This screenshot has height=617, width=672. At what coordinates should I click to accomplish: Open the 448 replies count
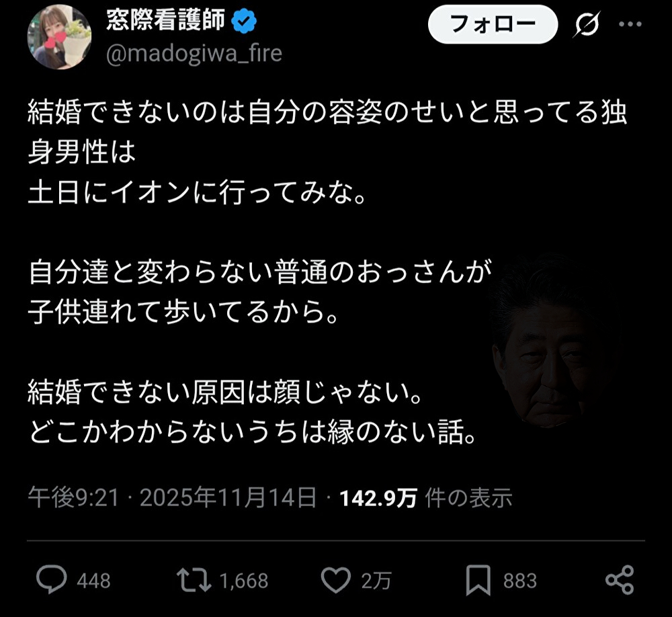(x=94, y=581)
